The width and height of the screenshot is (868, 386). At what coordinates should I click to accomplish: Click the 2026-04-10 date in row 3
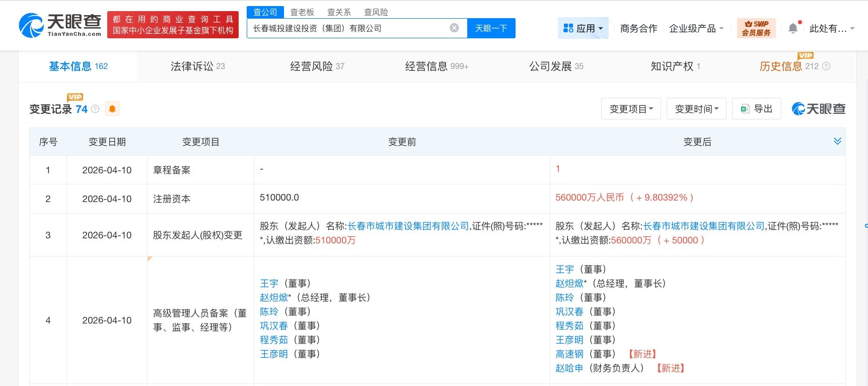tap(107, 235)
